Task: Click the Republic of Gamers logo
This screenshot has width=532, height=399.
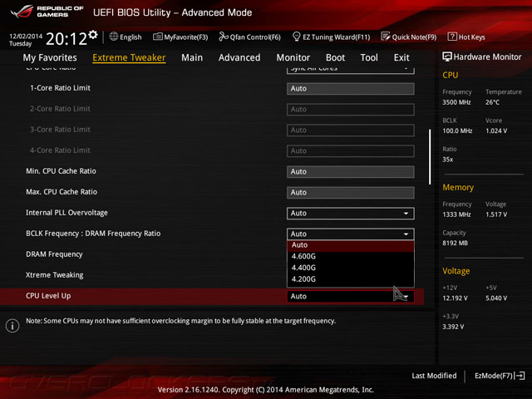Action: tap(47, 12)
